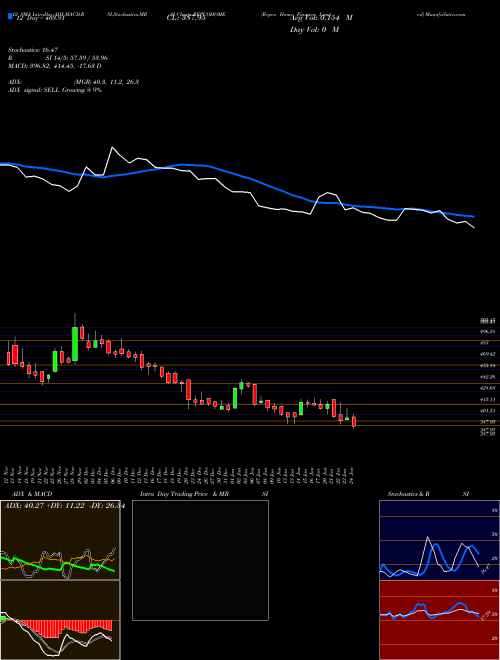The image size is (500, 660).
Task: Open the MACD histogram chart panel
Action: (x=60, y=620)
